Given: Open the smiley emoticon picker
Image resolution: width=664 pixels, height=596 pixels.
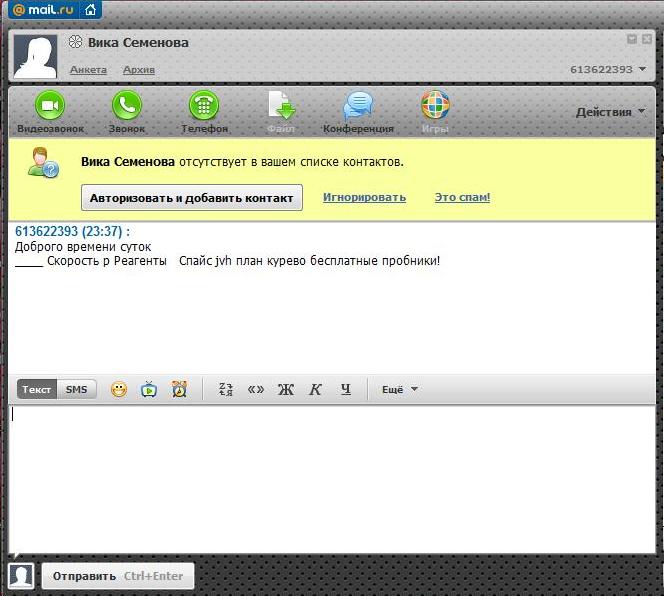Looking at the screenshot, I should 119,390.
